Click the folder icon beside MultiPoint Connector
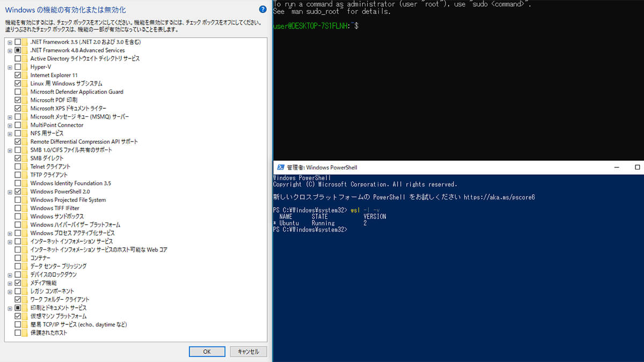Screen dimensions: 644x362 26,125
